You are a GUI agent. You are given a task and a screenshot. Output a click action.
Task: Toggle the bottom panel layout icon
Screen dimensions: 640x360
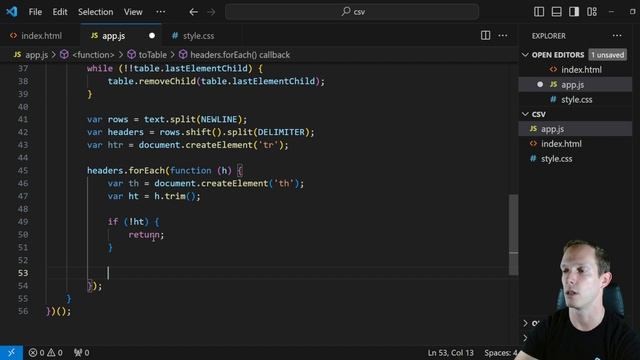pos(556,12)
